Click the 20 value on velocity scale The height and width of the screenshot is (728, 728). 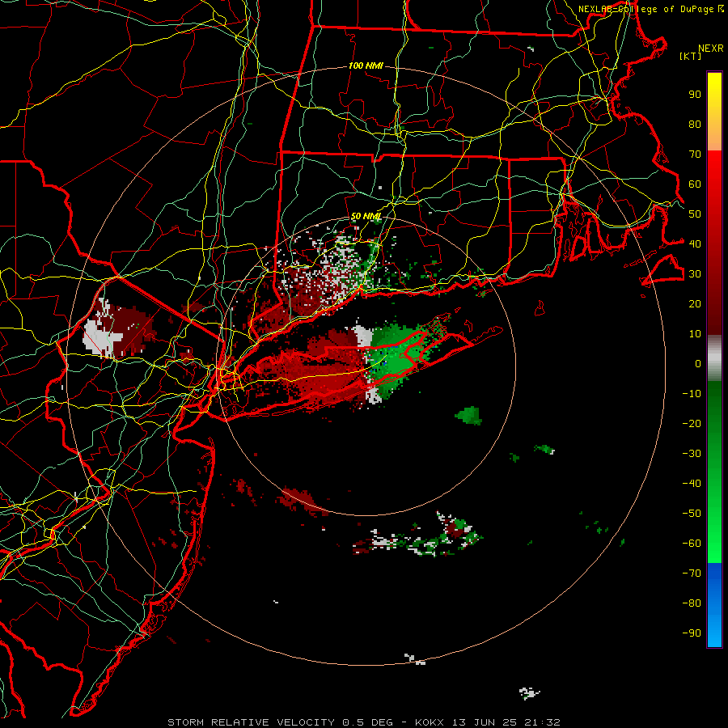(695, 303)
